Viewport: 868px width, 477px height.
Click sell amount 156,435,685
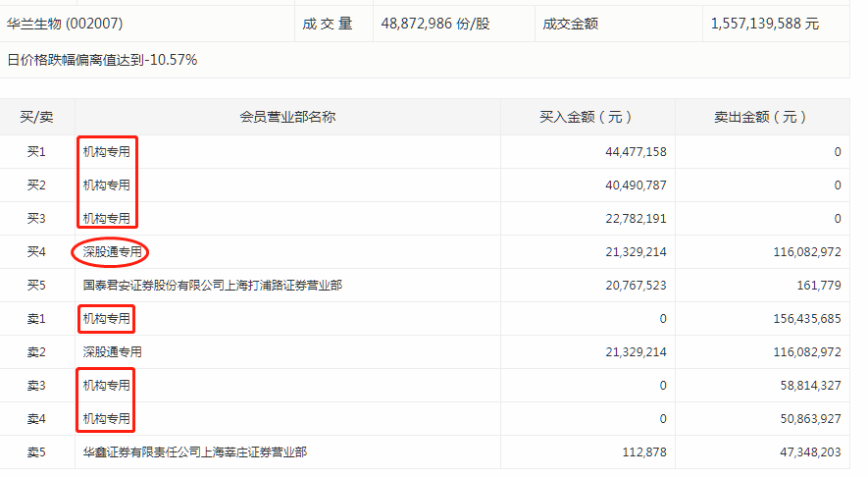[807, 319]
